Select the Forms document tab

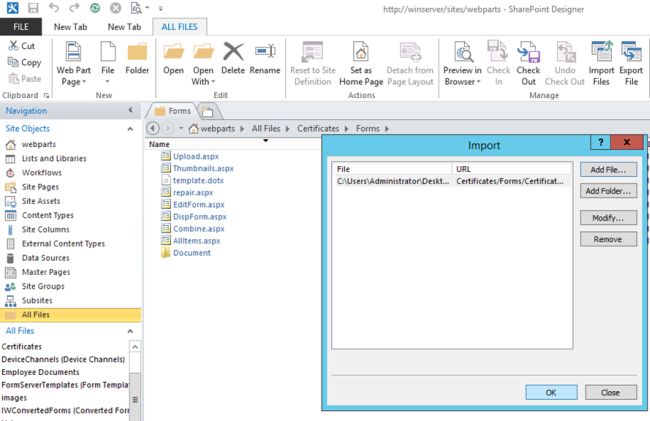[x=172, y=111]
